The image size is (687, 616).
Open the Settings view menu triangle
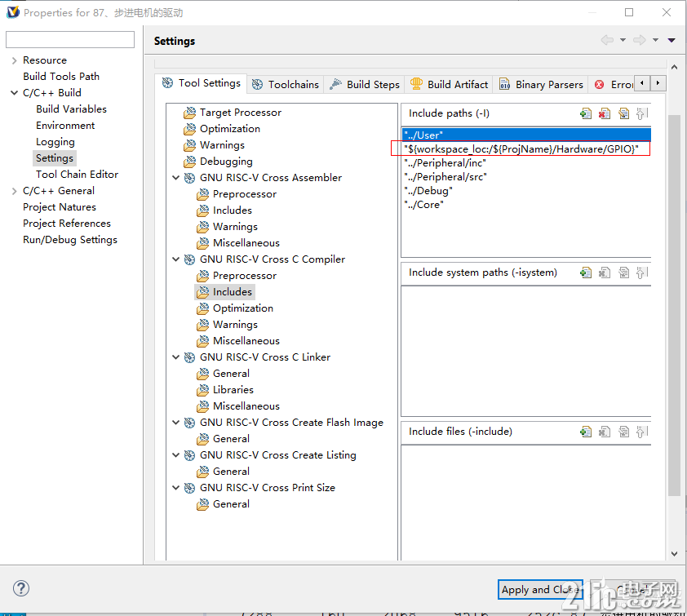click(671, 40)
